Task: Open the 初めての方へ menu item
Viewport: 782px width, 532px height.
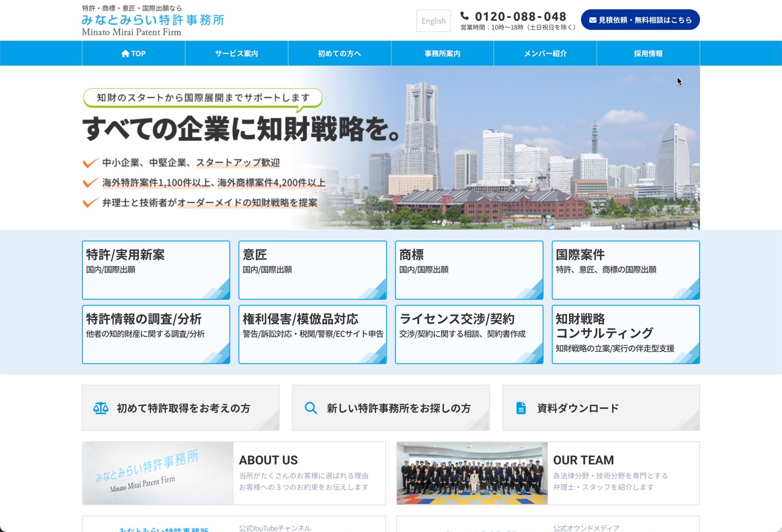Action: tap(339, 54)
